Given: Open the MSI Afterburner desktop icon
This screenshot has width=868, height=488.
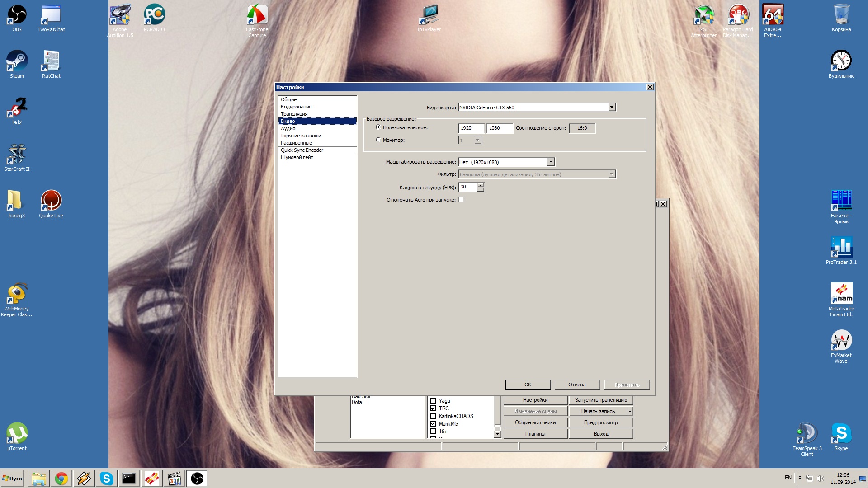Looking at the screenshot, I should (703, 15).
